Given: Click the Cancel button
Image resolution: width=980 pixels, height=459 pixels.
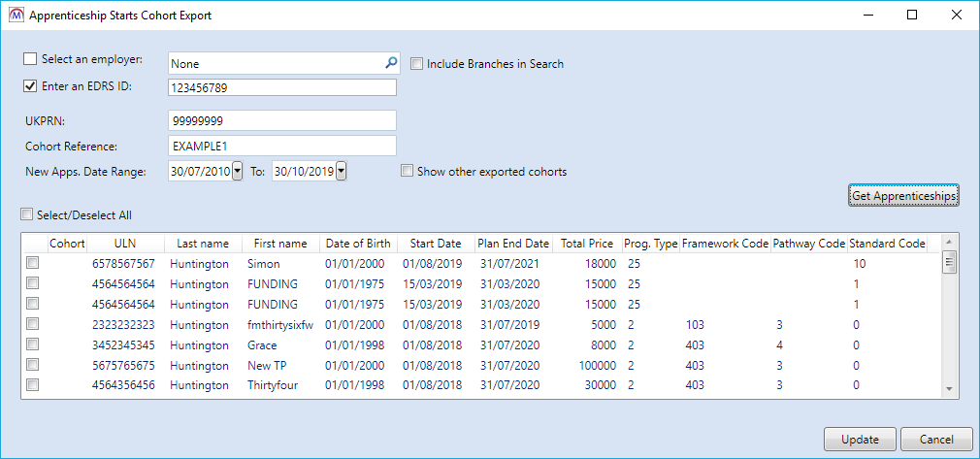Looking at the screenshot, I should pyautogui.click(x=935, y=440).
